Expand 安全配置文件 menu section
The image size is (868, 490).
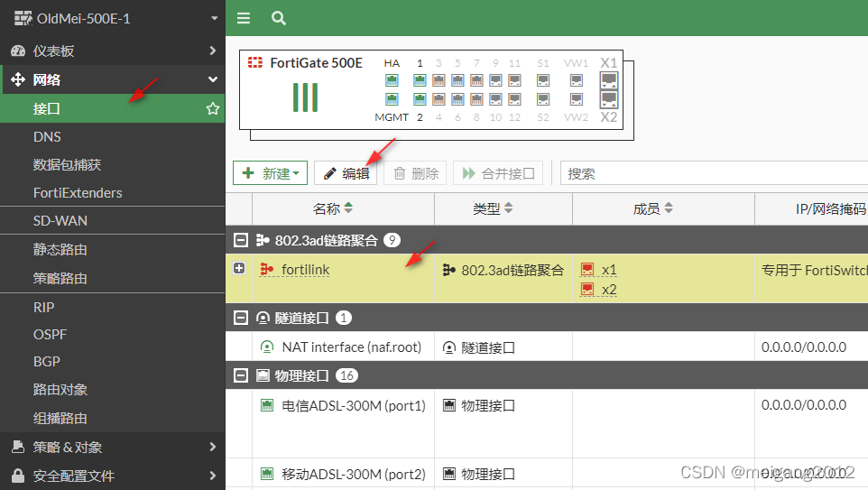[x=213, y=476]
